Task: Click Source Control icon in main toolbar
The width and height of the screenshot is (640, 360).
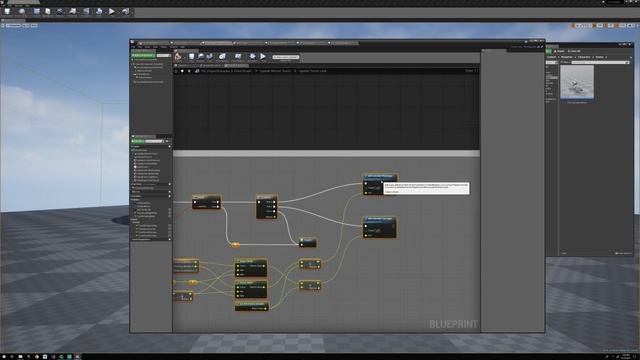Action: [x=22, y=12]
